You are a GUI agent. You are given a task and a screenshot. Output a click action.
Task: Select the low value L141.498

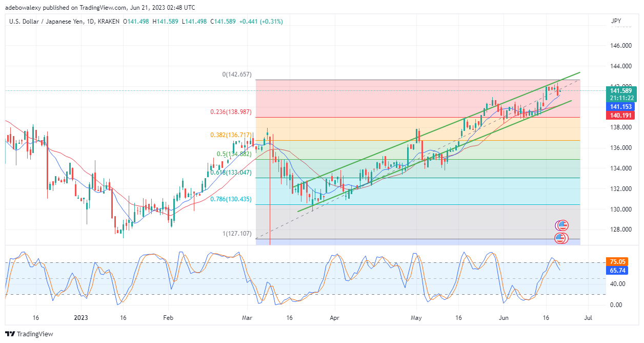[x=195, y=22]
